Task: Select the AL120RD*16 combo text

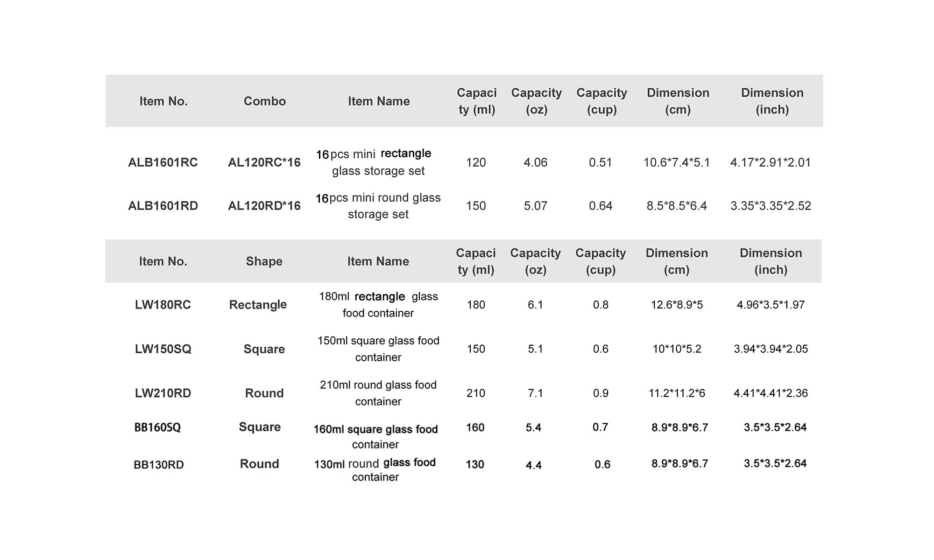Action: click(264, 206)
